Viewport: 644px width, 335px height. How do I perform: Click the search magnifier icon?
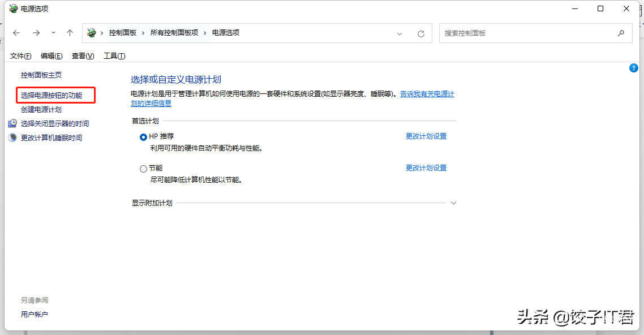(x=621, y=33)
